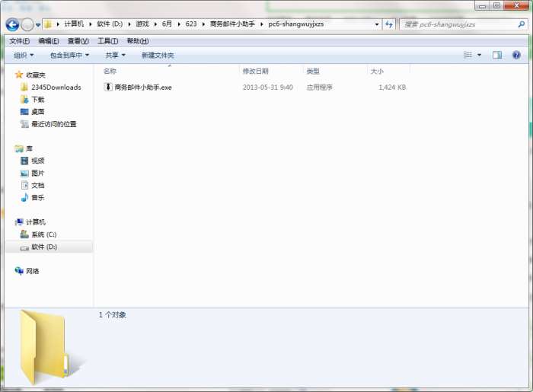The height and width of the screenshot is (392, 533).
Task: Open the 图片 library
Action: point(38,174)
